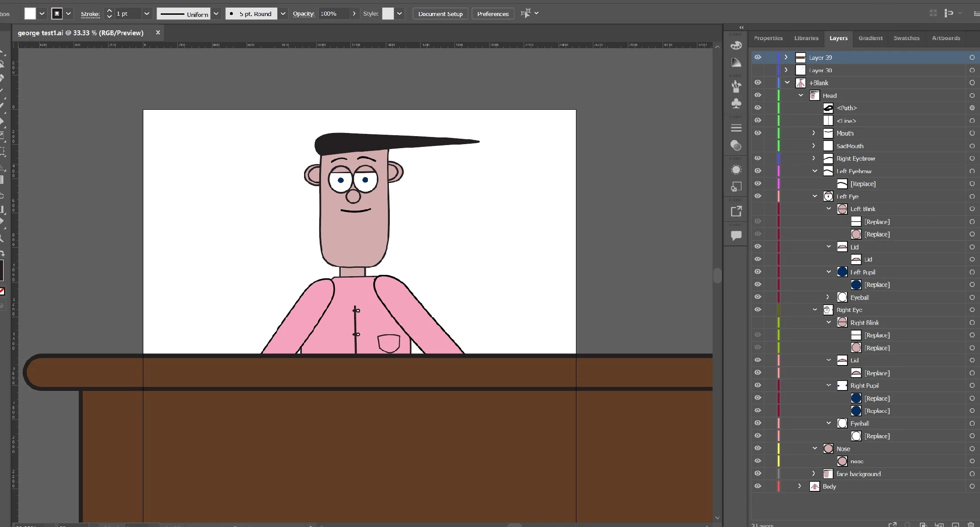This screenshot has height=527, width=980.
Task: Click the Preferences button
Action: pyautogui.click(x=492, y=14)
